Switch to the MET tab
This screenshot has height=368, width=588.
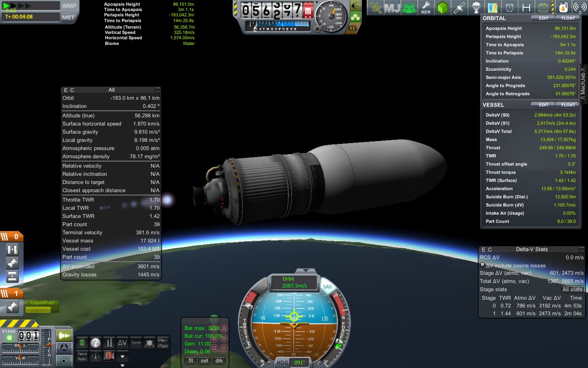tap(68, 17)
